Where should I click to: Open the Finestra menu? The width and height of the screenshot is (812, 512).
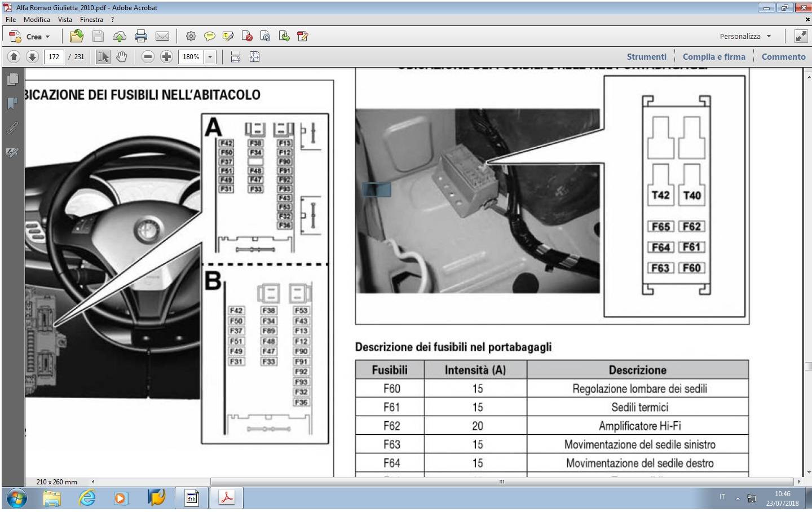[91, 20]
